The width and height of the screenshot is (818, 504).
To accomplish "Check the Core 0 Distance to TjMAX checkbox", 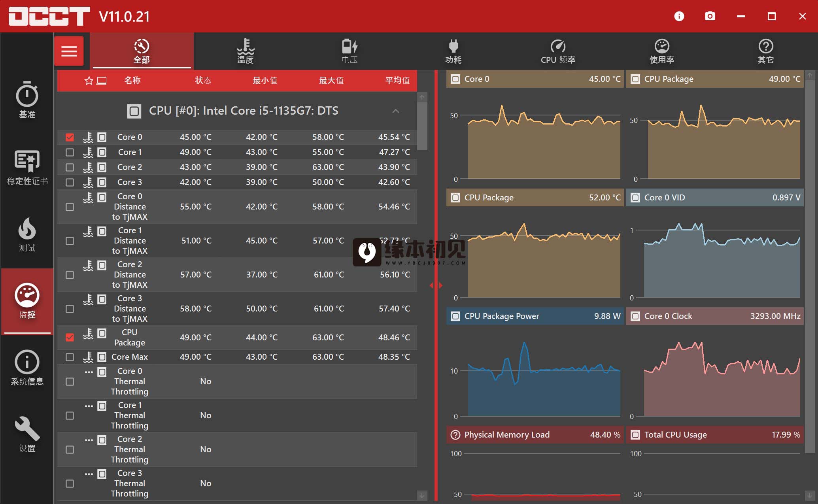I will 70,207.
